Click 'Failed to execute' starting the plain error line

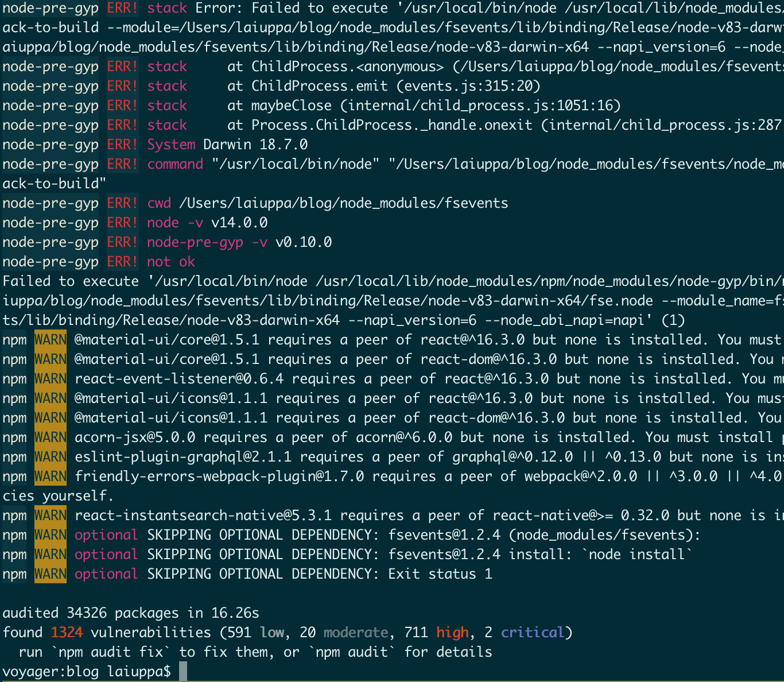coord(71,281)
